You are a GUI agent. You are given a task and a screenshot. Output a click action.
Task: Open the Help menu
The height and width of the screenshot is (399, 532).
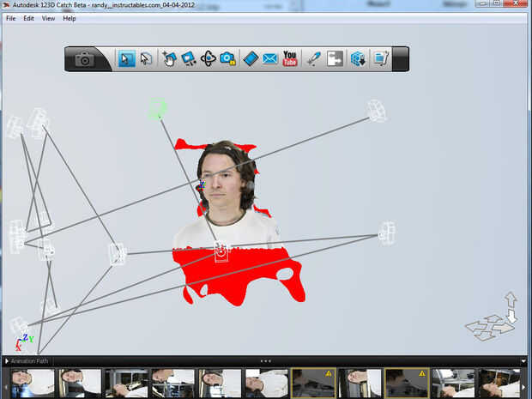[x=70, y=18]
